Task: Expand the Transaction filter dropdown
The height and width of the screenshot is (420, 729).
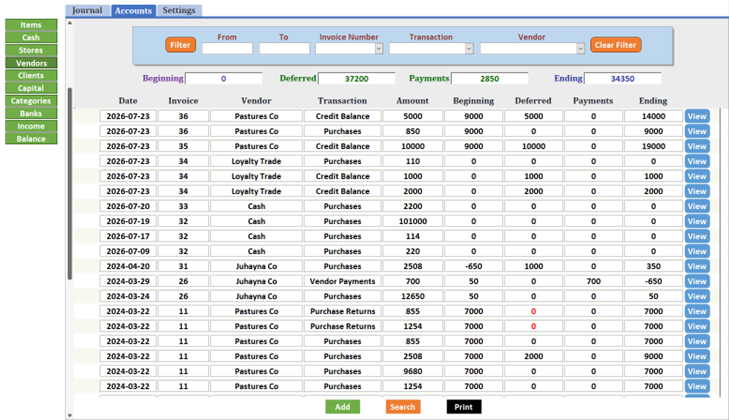Action: click(469, 48)
